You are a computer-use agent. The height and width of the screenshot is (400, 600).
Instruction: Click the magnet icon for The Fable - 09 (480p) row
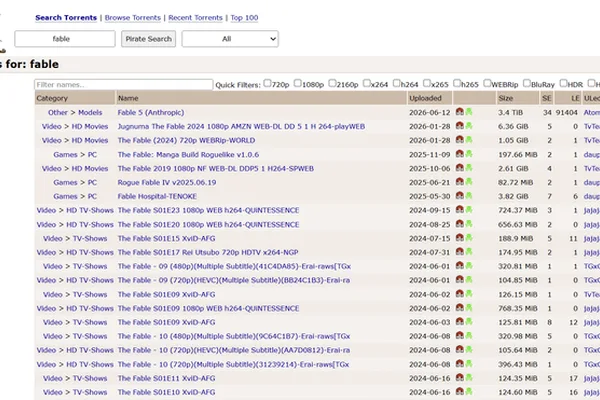pos(460,266)
